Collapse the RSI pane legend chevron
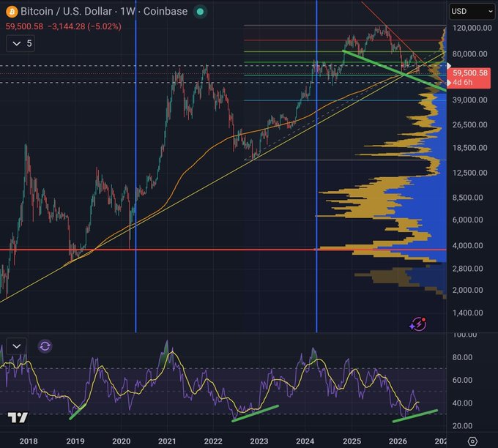This screenshot has height=448, width=498. 17,346
